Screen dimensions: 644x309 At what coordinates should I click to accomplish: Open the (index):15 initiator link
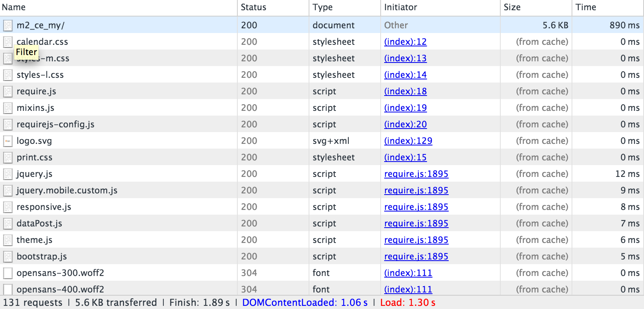(x=405, y=157)
